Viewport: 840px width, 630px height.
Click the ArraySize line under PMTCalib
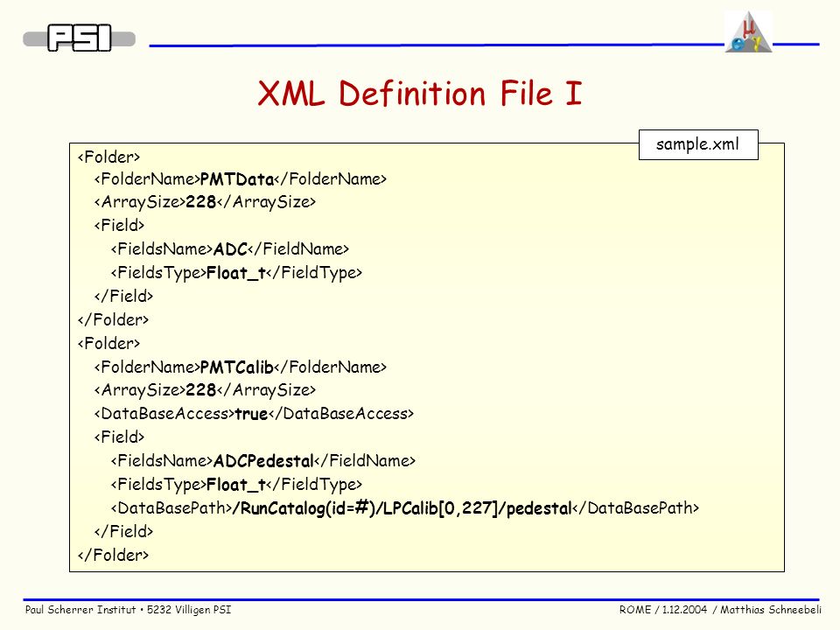(205, 390)
